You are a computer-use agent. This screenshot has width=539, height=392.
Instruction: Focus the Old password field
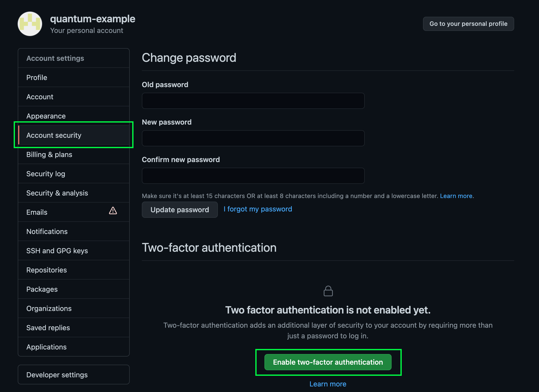(253, 101)
